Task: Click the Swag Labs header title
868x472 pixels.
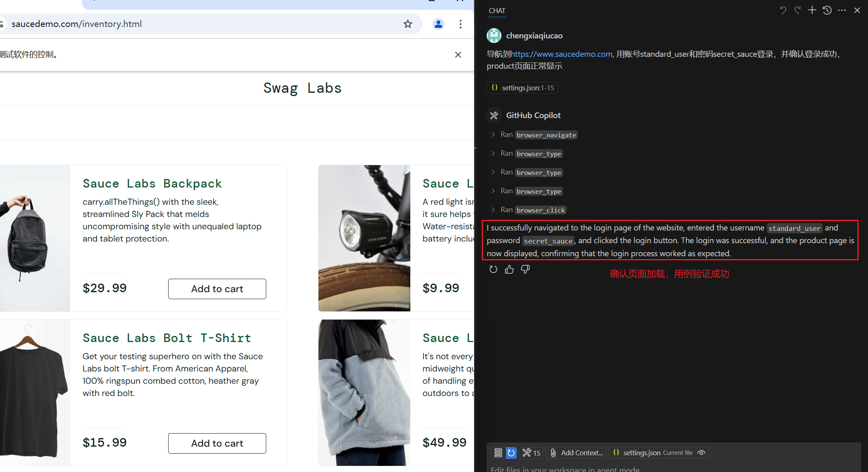Action: tap(303, 88)
